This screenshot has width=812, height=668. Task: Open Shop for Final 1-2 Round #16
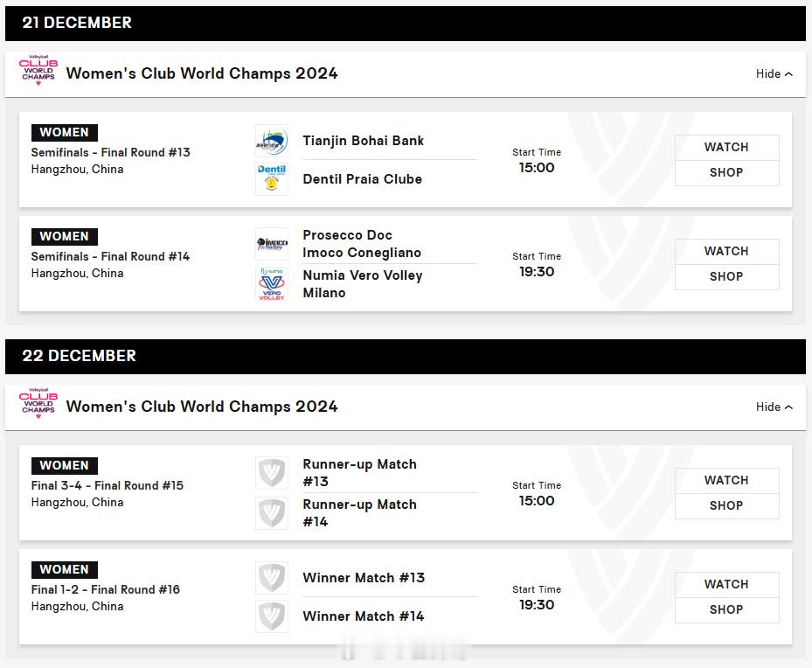pyautogui.click(x=726, y=610)
